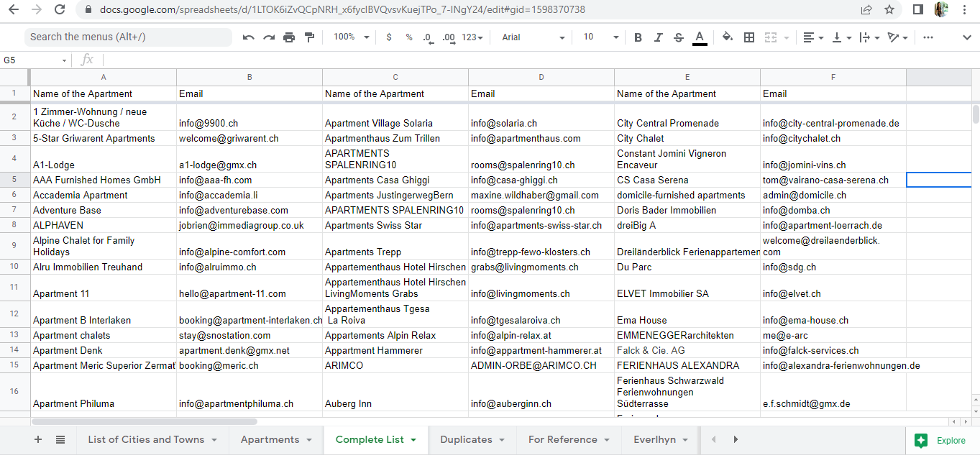This screenshot has width=980, height=458.
Task: Open the Text rotation dropdown
Action: pos(898,37)
